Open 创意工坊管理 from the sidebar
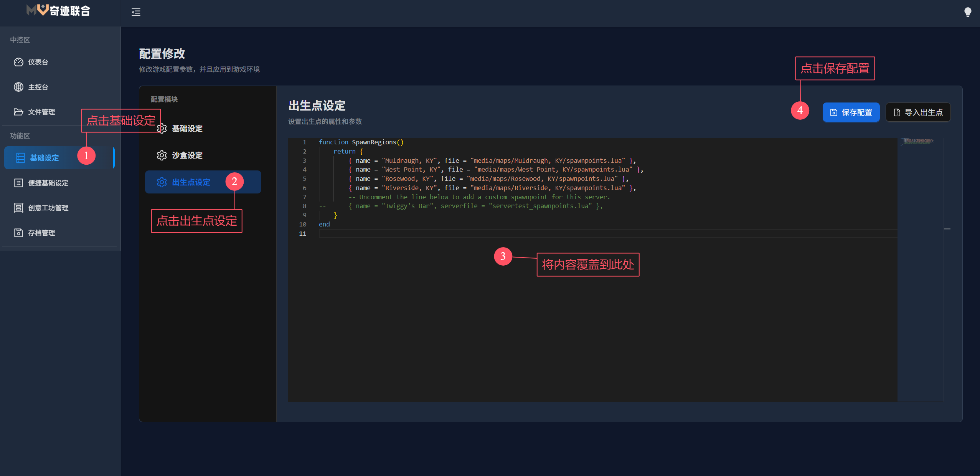The image size is (980, 476). (x=48, y=208)
